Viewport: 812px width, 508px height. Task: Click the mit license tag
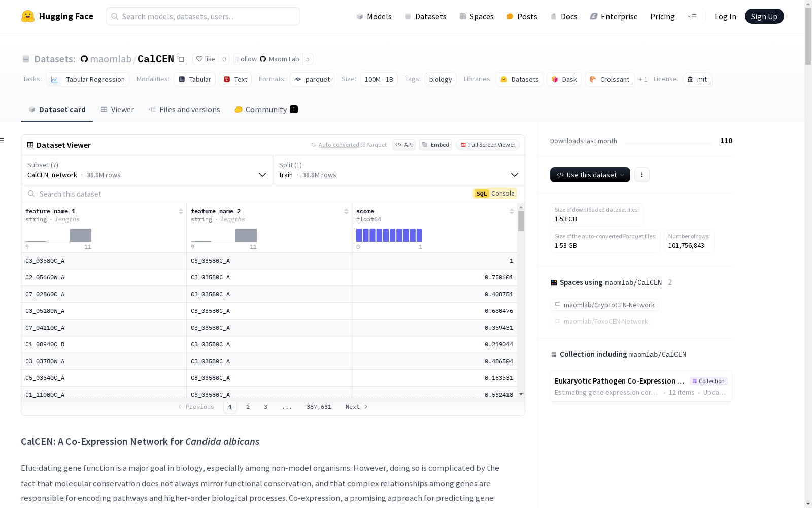(x=697, y=79)
